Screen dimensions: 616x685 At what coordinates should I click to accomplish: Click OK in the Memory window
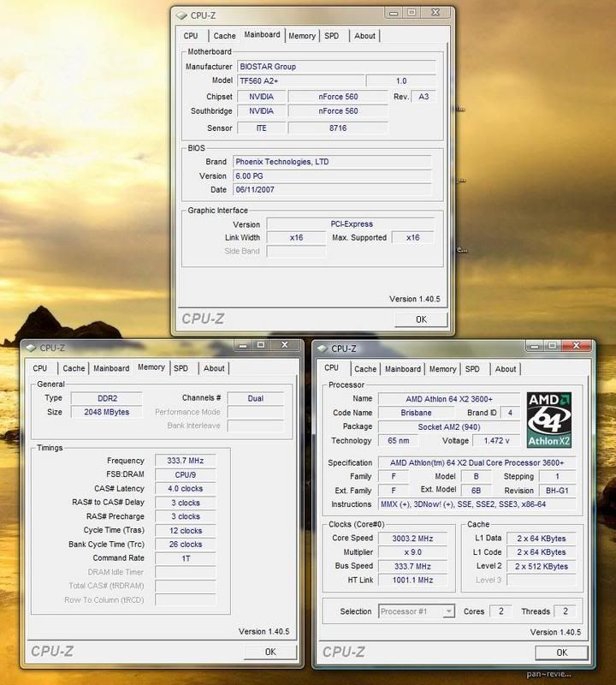270,652
